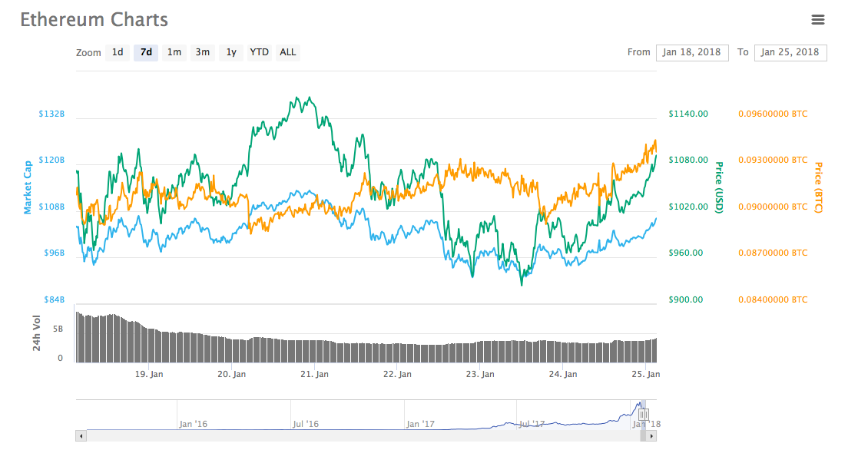Switch zoom to 1m
868x450 pixels.
[174, 52]
